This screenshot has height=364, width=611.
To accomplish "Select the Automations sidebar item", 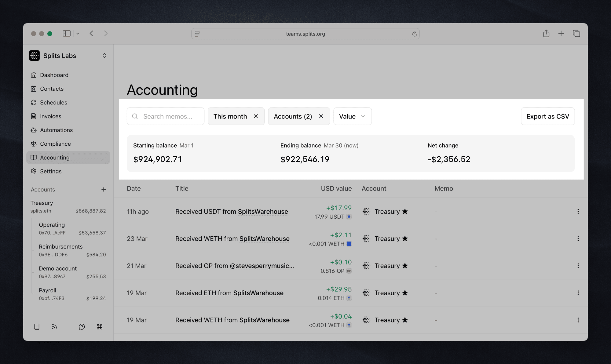I will click(x=56, y=130).
